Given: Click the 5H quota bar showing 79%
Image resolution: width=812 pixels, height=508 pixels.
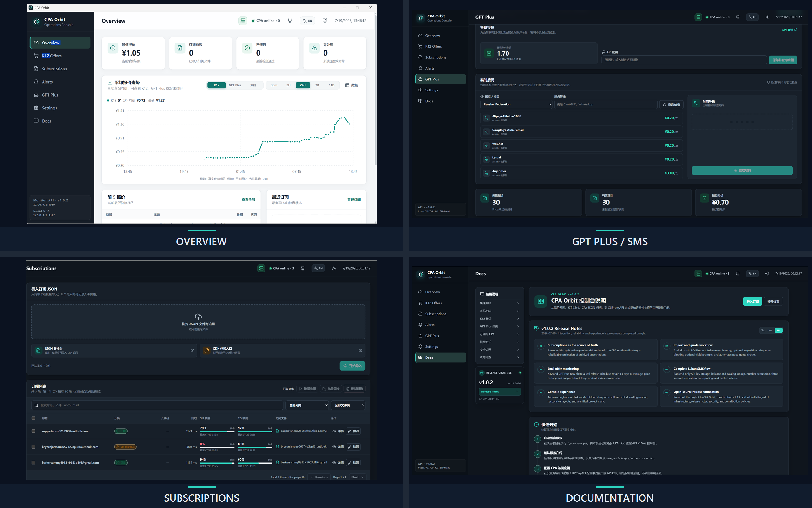Looking at the screenshot, I should tap(217, 432).
